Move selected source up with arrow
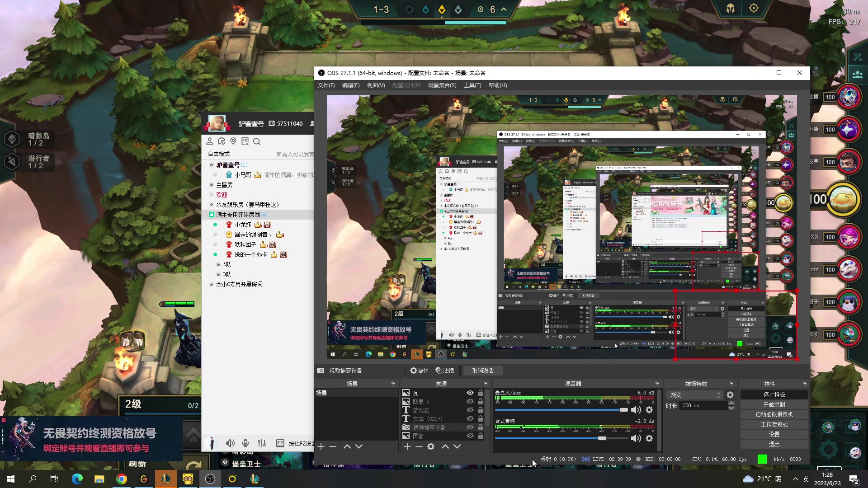Screen dimensions: 868x488 [x=445, y=446]
